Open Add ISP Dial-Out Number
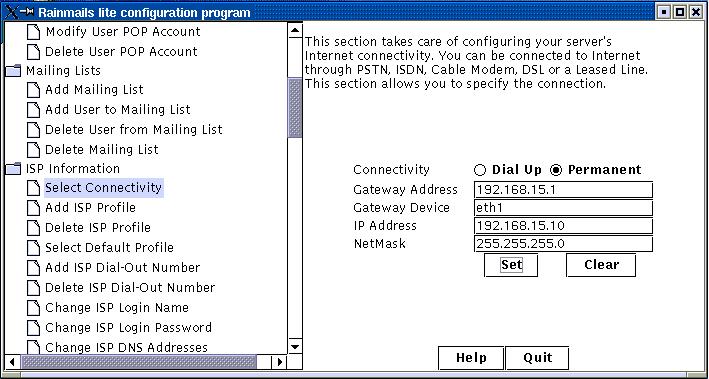 (x=123, y=267)
